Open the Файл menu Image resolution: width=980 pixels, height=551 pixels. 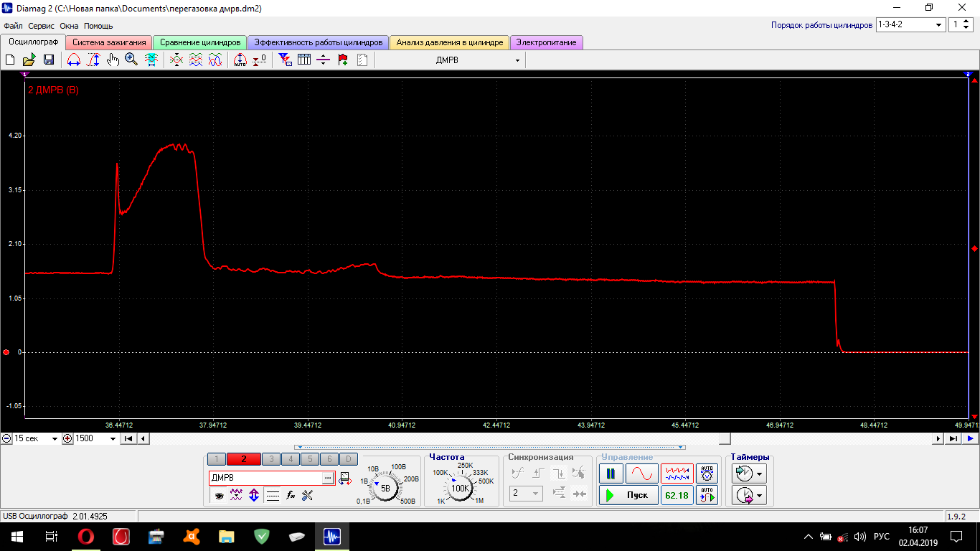point(13,26)
